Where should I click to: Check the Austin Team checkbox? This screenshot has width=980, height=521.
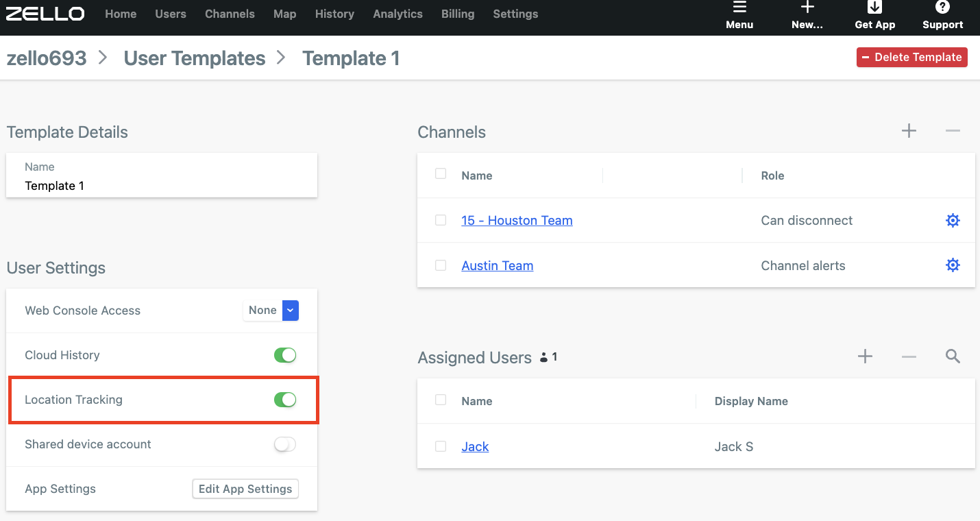pos(441,265)
